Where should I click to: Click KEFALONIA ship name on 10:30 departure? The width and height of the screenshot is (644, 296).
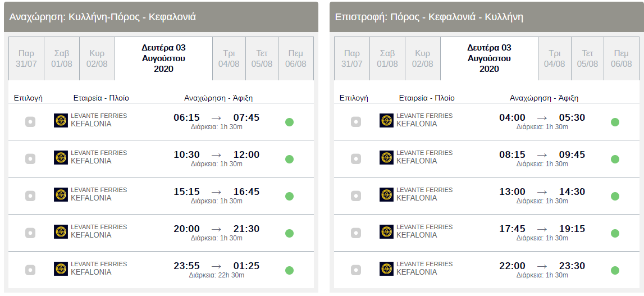pos(91,161)
